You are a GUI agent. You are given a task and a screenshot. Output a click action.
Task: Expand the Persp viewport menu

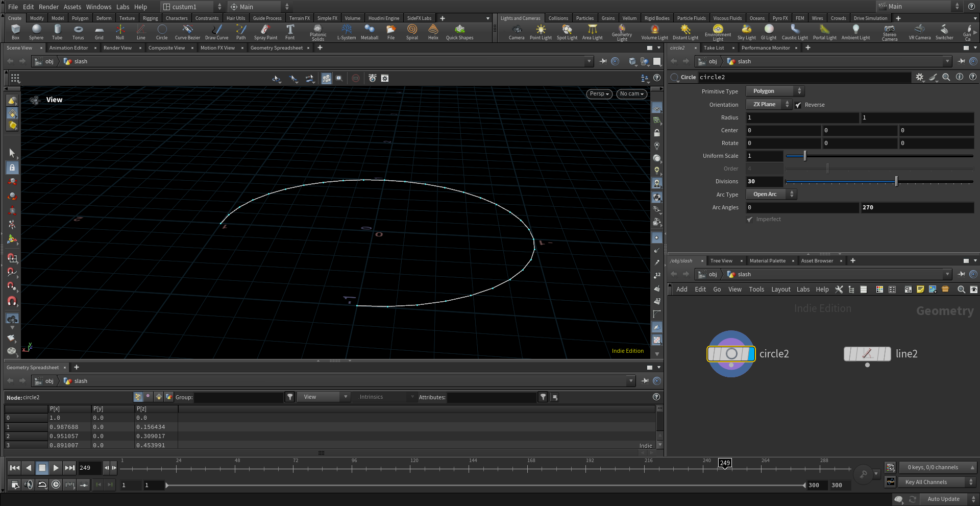(x=599, y=94)
